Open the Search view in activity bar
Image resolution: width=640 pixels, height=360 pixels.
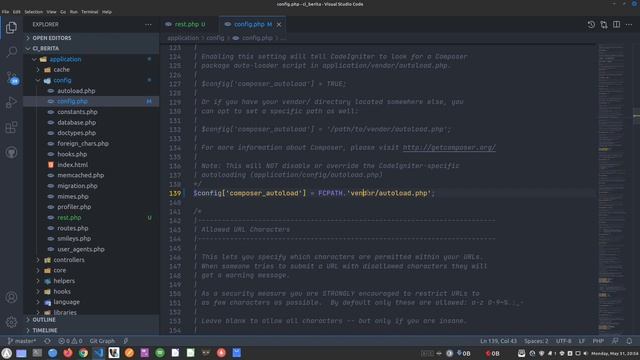[x=11, y=52]
